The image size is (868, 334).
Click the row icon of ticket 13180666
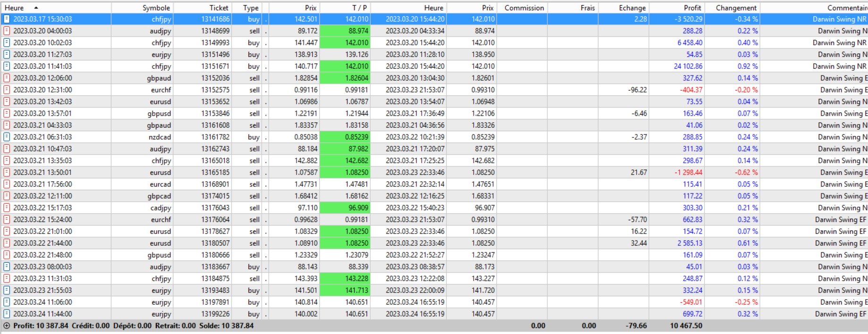[x=7, y=255]
